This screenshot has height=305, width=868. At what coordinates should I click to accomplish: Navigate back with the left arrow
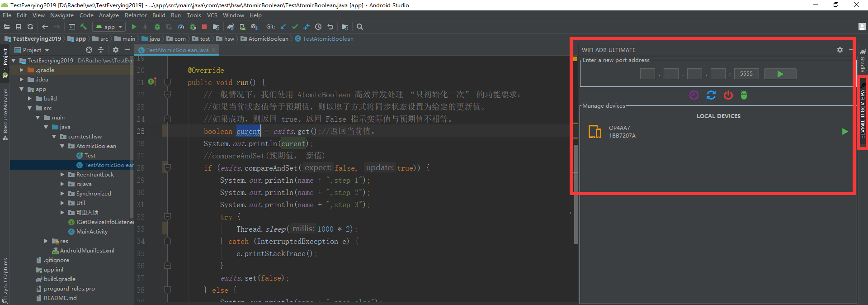pyautogui.click(x=45, y=27)
